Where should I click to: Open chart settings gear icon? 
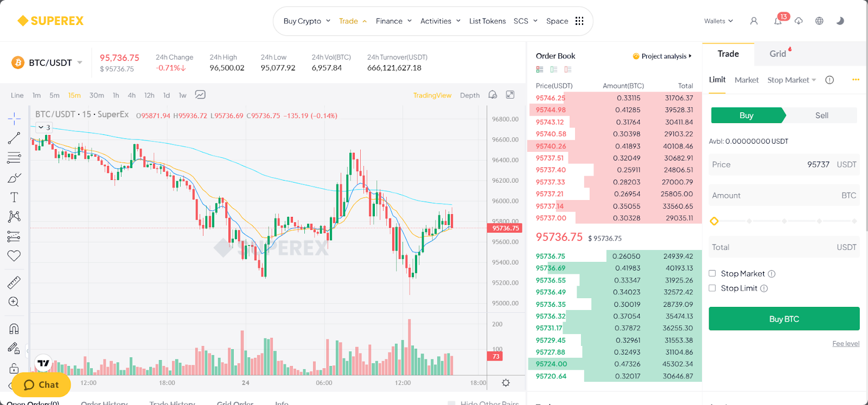506,383
